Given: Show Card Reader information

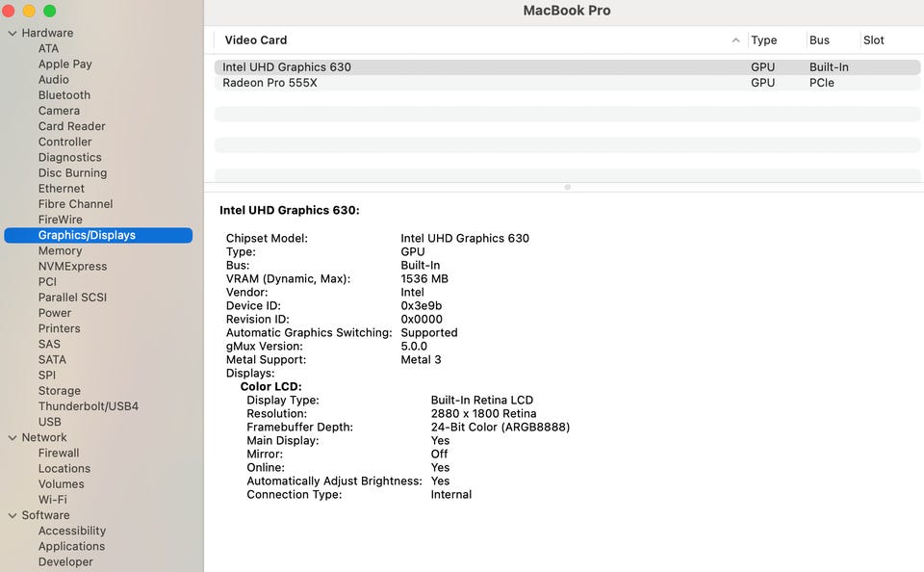Looking at the screenshot, I should tap(72, 126).
